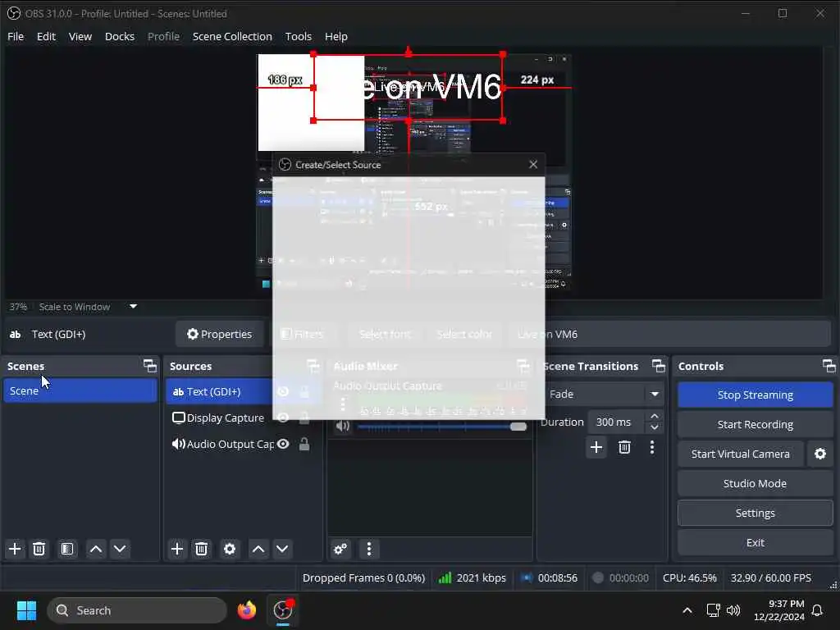Pop out the Scenes dock
The height and width of the screenshot is (630, 840).
pyautogui.click(x=150, y=366)
